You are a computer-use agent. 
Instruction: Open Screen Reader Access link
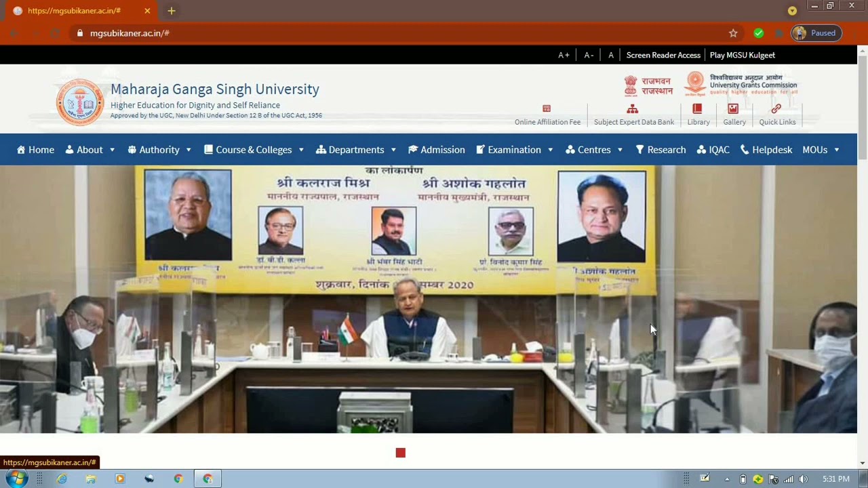coord(663,56)
